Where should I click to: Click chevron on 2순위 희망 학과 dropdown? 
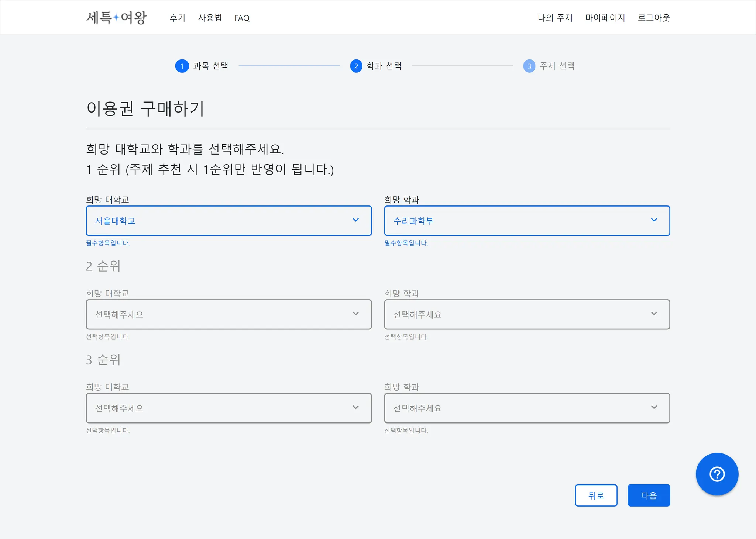coord(654,314)
